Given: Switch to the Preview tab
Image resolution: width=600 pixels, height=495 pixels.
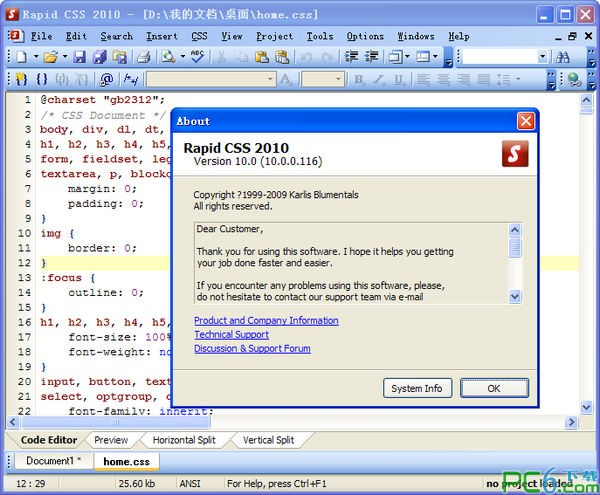Looking at the screenshot, I should tap(111, 440).
